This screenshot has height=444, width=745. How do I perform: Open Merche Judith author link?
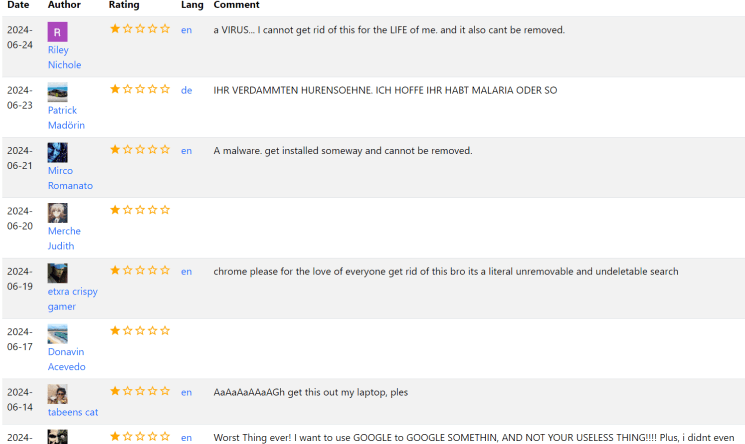pyautogui.click(x=64, y=238)
